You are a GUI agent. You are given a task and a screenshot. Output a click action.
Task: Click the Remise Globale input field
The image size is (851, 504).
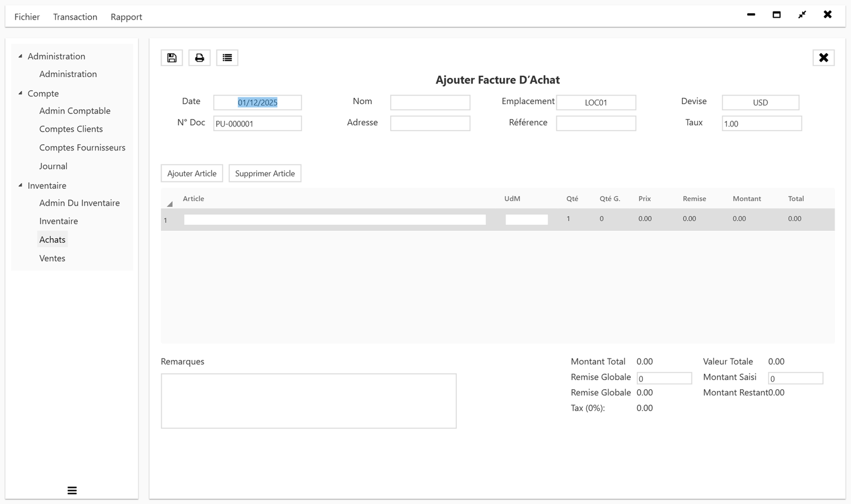664,377
